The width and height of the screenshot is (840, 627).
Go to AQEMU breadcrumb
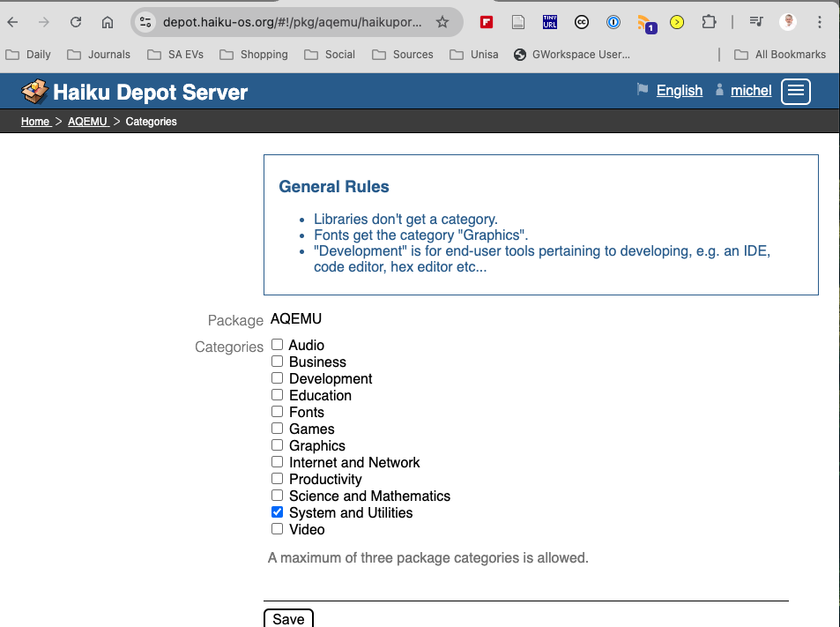click(x=88, y=122)
